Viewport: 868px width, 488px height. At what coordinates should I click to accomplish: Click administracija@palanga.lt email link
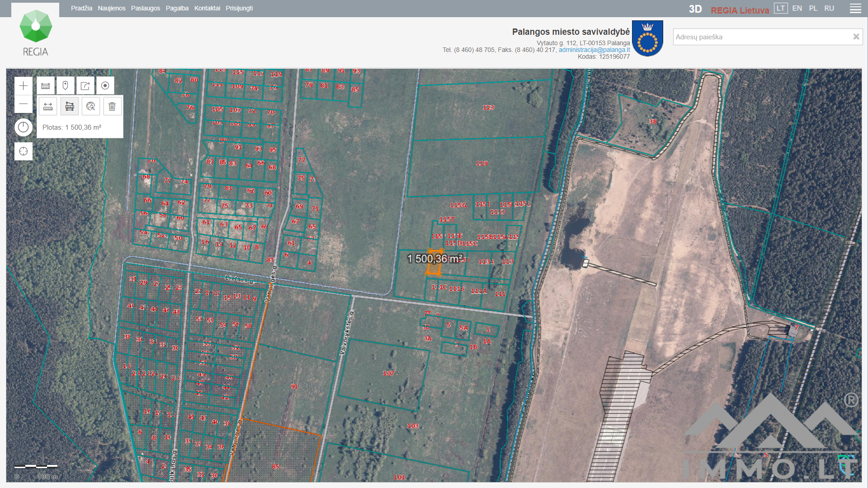[594, 50]
